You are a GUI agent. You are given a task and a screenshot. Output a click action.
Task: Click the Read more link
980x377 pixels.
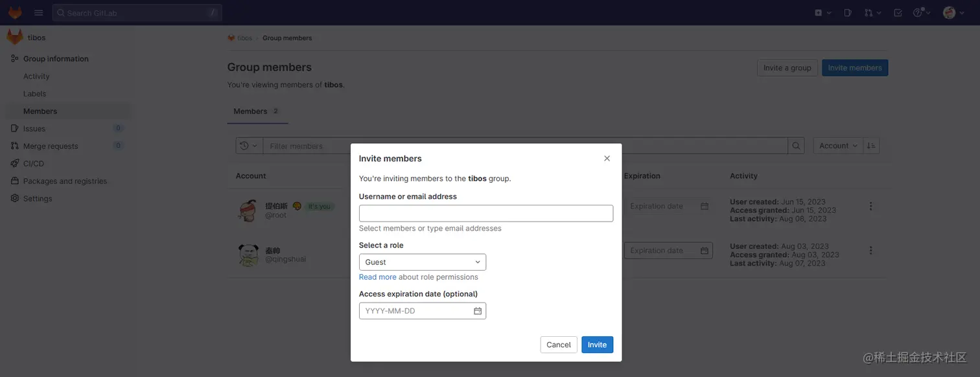pyautogui.click(x=377, y=277)
